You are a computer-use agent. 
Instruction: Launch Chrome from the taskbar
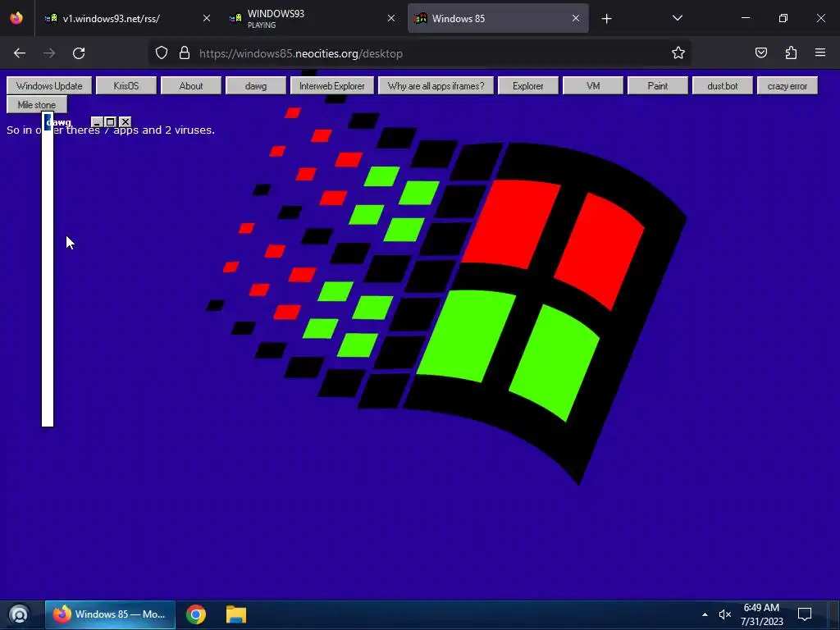pyautogui.click(x=196, y=614)
